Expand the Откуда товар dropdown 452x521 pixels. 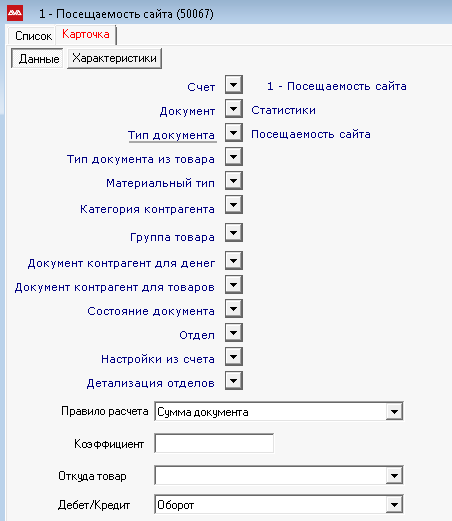click(394, 476)
